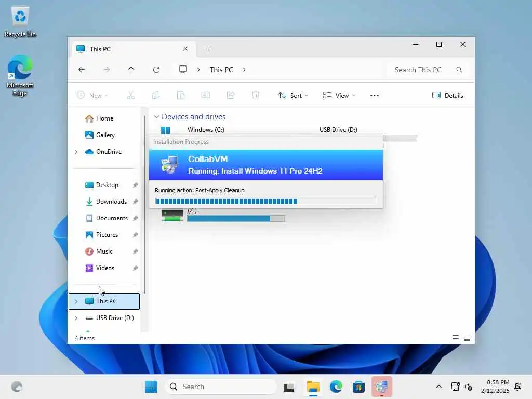Open pinned Downloads folder

tap(111, 202)
